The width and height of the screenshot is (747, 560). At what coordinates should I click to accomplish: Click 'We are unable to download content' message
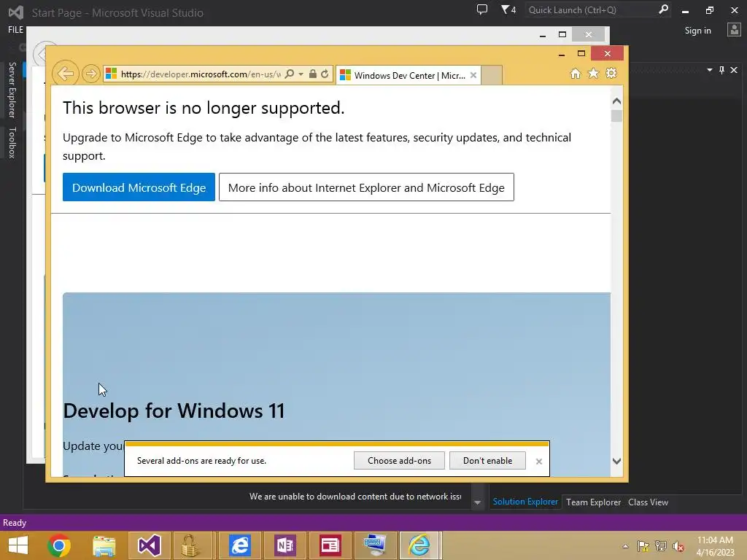[x=355, y=496]
